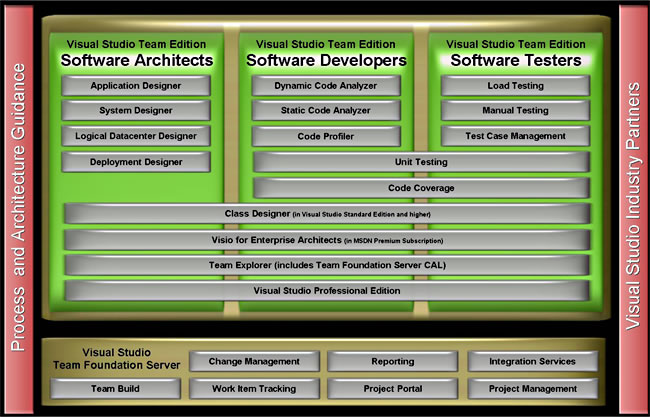
Task: Select the System Designer box
Action: click(136, 111)
